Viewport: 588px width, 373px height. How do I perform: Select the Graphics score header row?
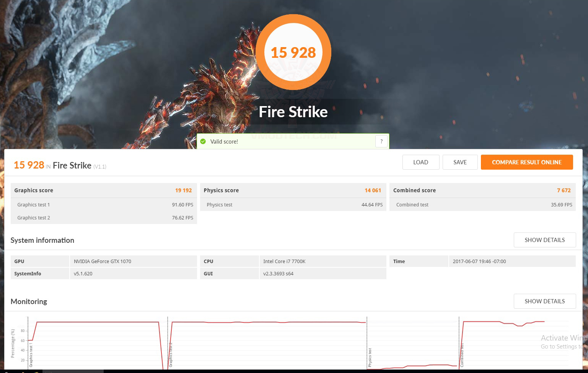(x=103, y=190)
